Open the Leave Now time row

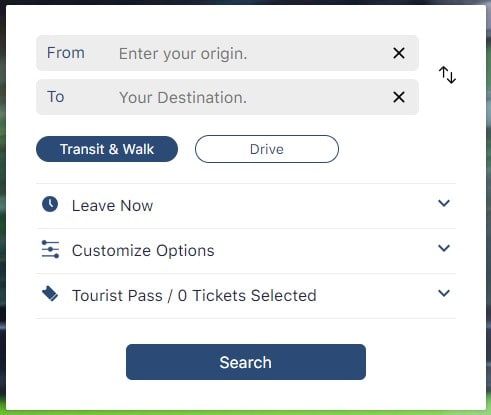[246, 206]
